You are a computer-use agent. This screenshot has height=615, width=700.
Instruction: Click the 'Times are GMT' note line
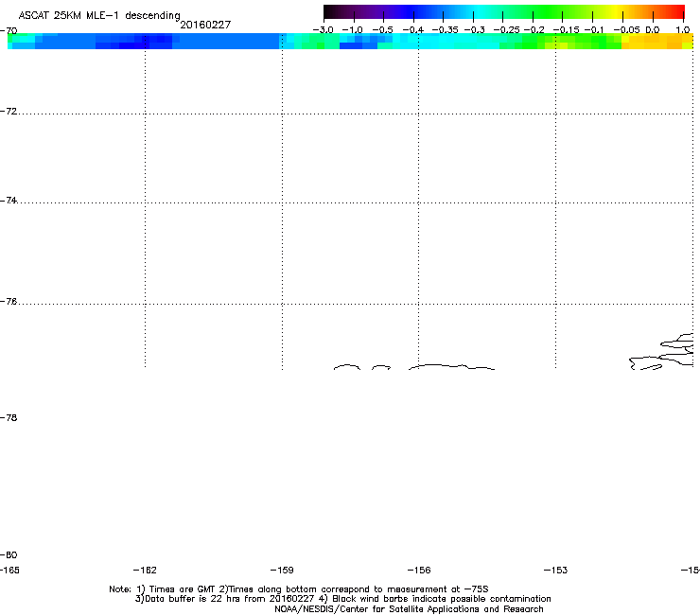pyautogui.click(x=299, y=589)
